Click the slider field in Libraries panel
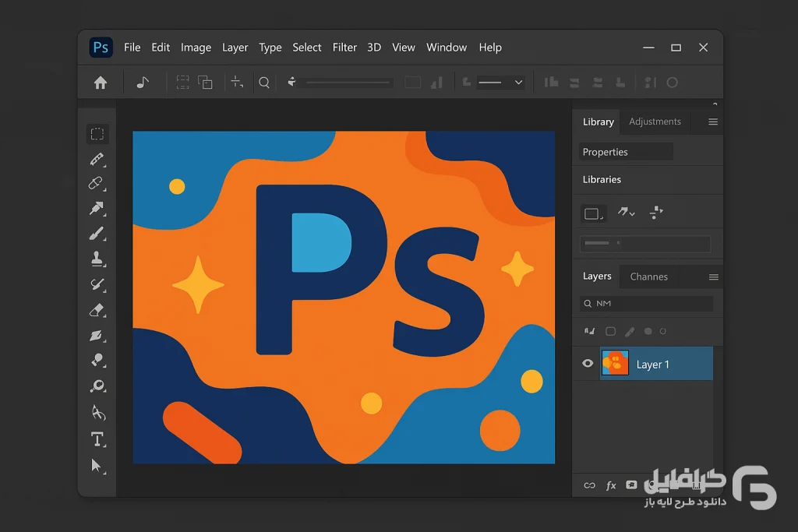 click(x=644, y=244)
